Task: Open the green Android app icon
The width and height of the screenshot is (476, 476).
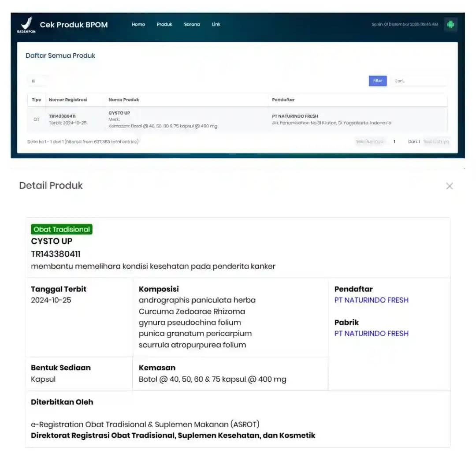Action: click(x=450, y=25)
